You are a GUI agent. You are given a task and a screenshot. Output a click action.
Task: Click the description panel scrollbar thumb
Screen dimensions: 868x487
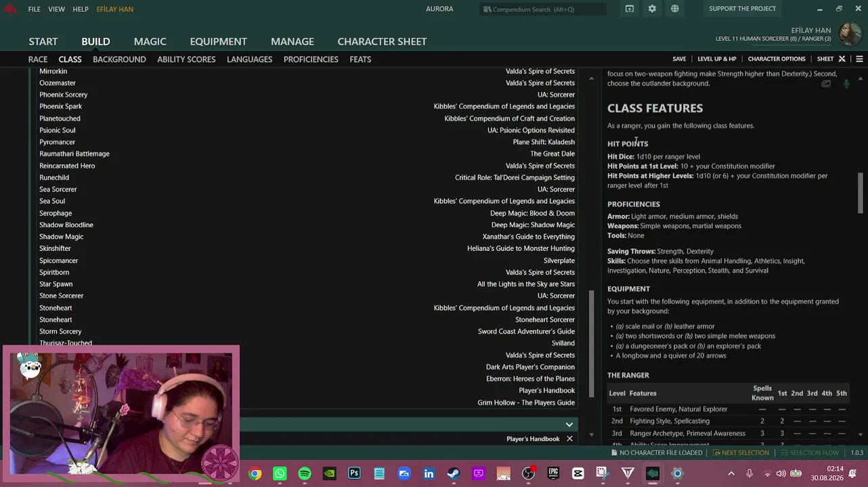pos(861,193)
